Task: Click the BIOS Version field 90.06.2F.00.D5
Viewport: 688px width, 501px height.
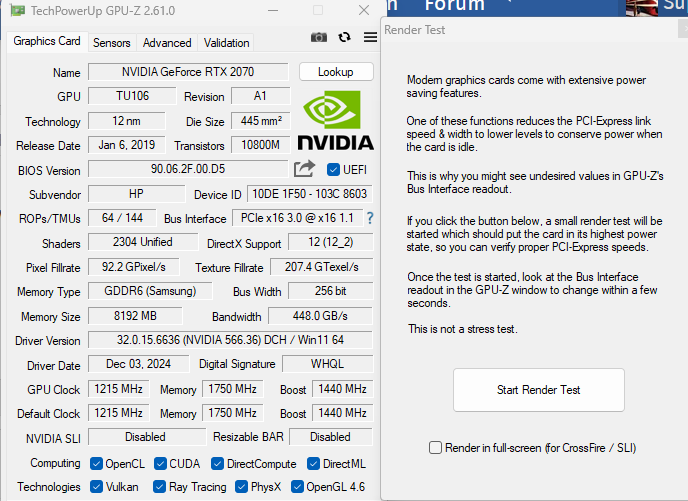Action: [188, 169]
